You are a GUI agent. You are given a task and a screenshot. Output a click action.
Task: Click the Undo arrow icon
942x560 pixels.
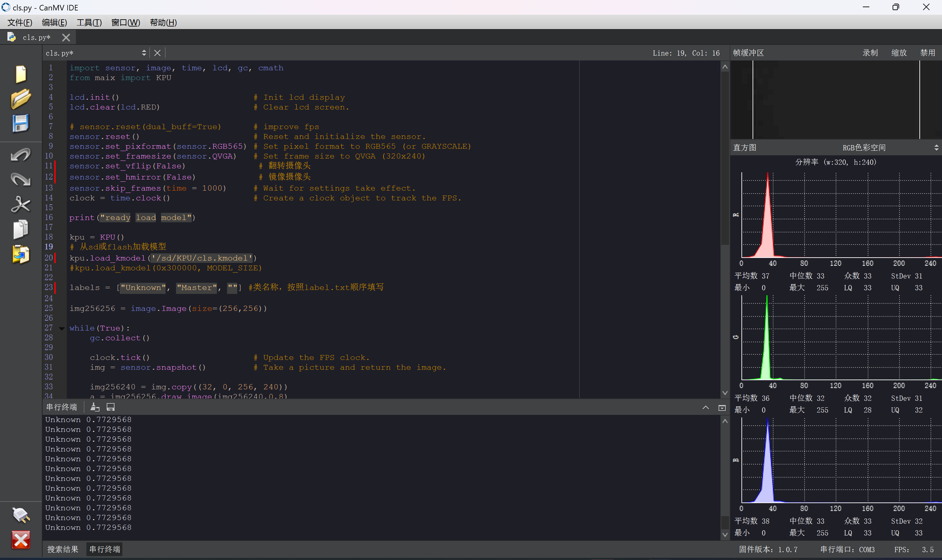click(x=21, y=155)
